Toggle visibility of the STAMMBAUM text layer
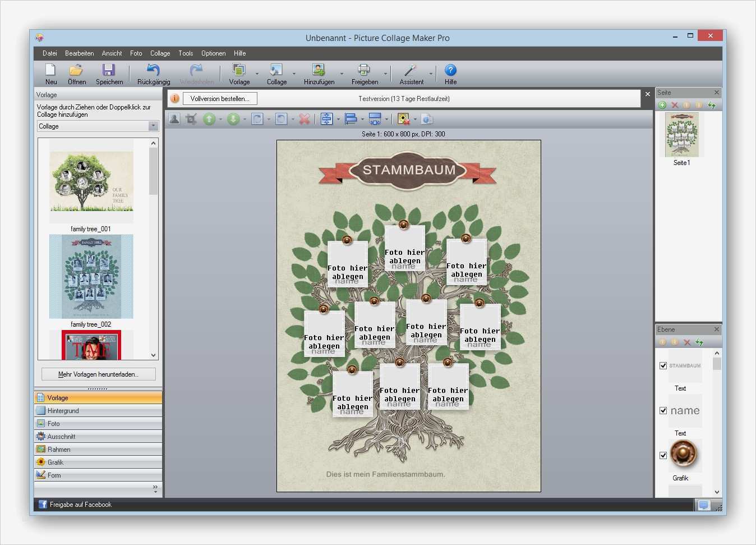This screenshot has width=756, height=545. [x=662, y=365]
